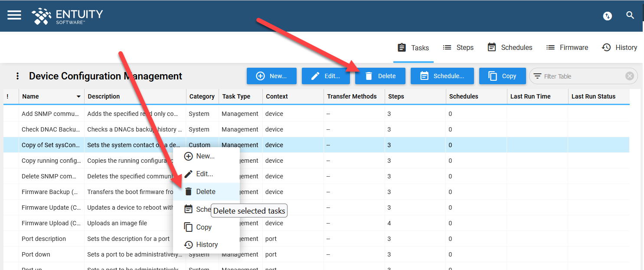The width and height of the screenshot is (644, 270).
Task: Select the 'Port description' task row
Action: (317, 239)
